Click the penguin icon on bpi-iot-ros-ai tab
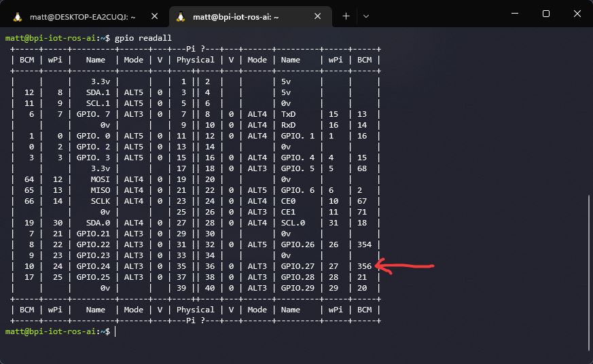The width and height of the screenshot is (593, 364). click(181, 16)
